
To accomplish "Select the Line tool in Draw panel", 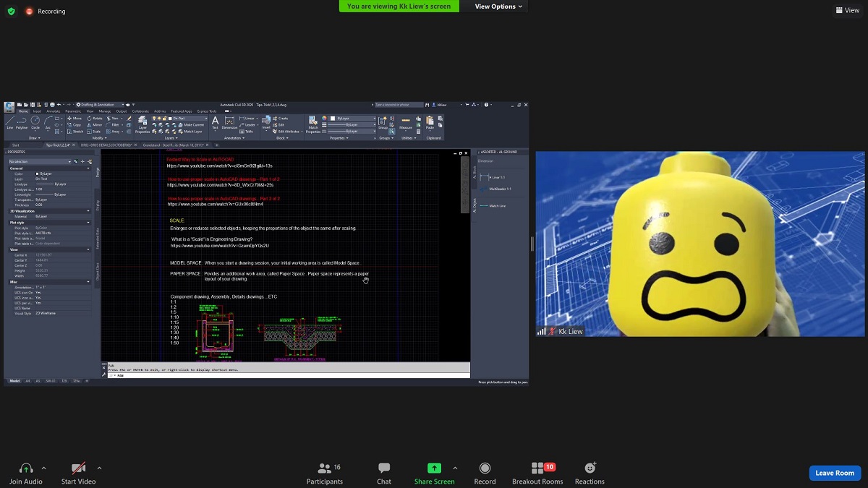I will [9, 122].
